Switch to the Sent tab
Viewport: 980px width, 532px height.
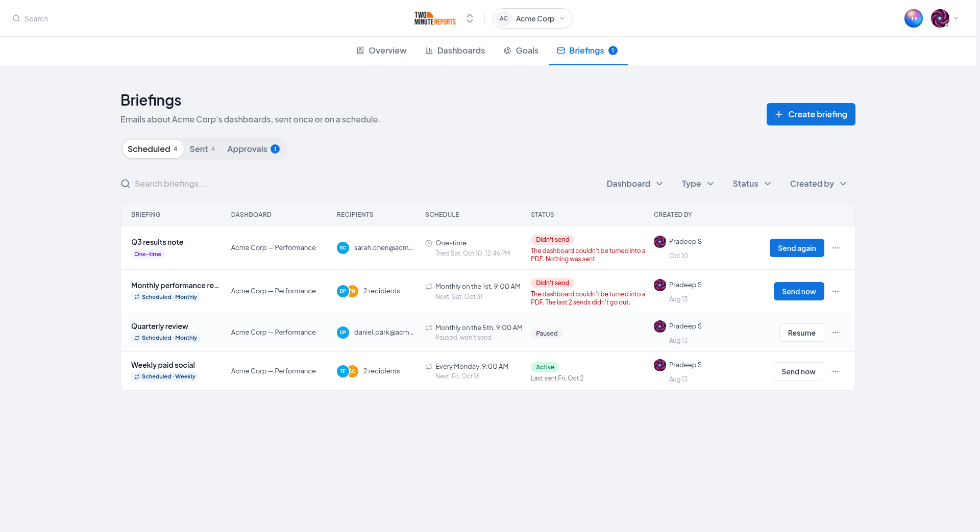point(202,149)
